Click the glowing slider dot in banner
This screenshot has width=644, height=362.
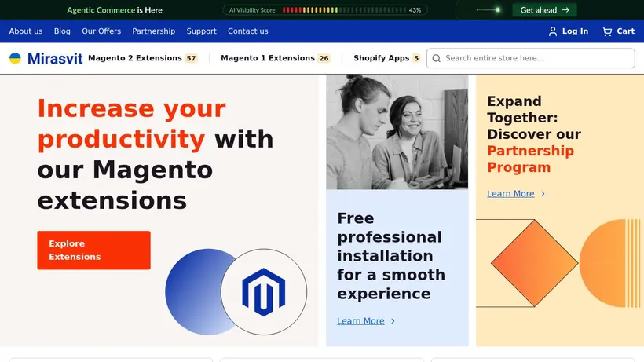point(498,10)
